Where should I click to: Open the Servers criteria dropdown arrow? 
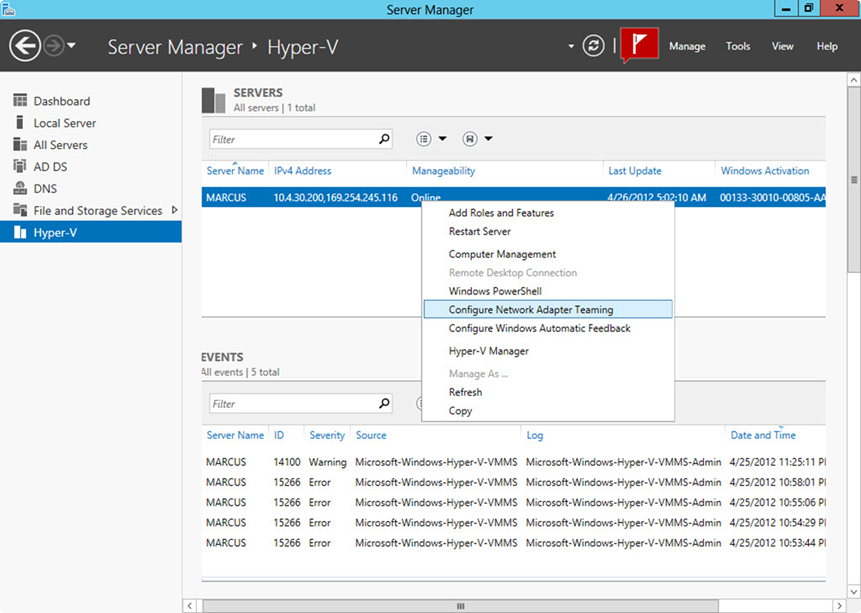point(442,139)
